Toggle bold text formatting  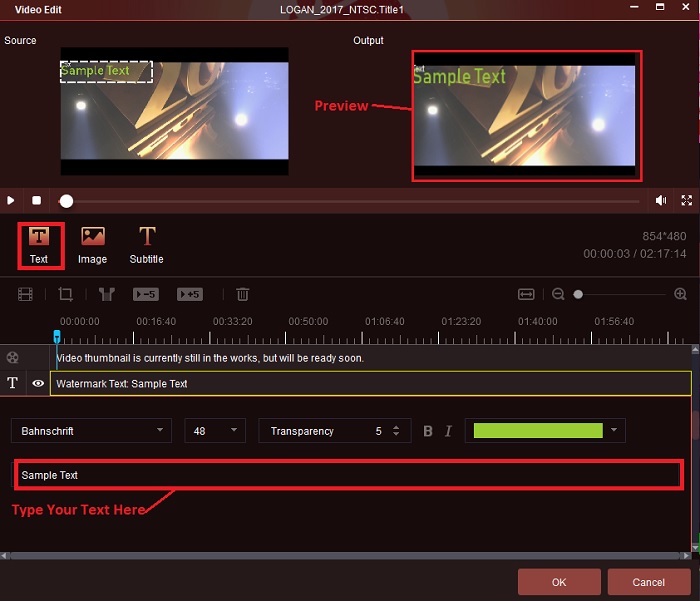(428, 431)
